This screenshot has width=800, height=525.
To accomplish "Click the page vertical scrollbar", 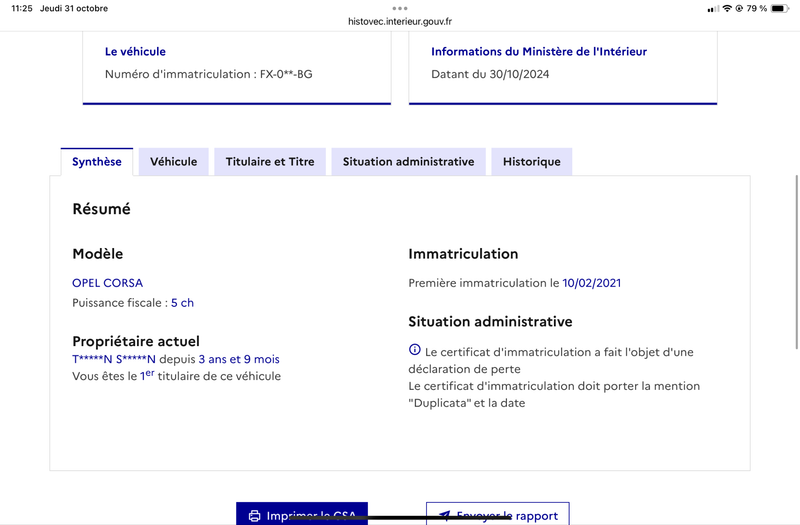I will click(x=796, y=262).
